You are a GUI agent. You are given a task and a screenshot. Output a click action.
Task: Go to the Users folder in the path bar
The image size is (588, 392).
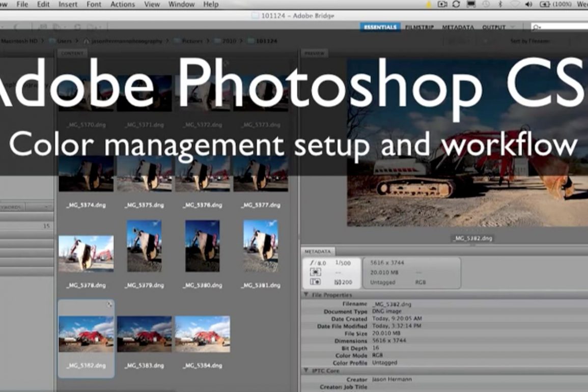tap(60, 41)
